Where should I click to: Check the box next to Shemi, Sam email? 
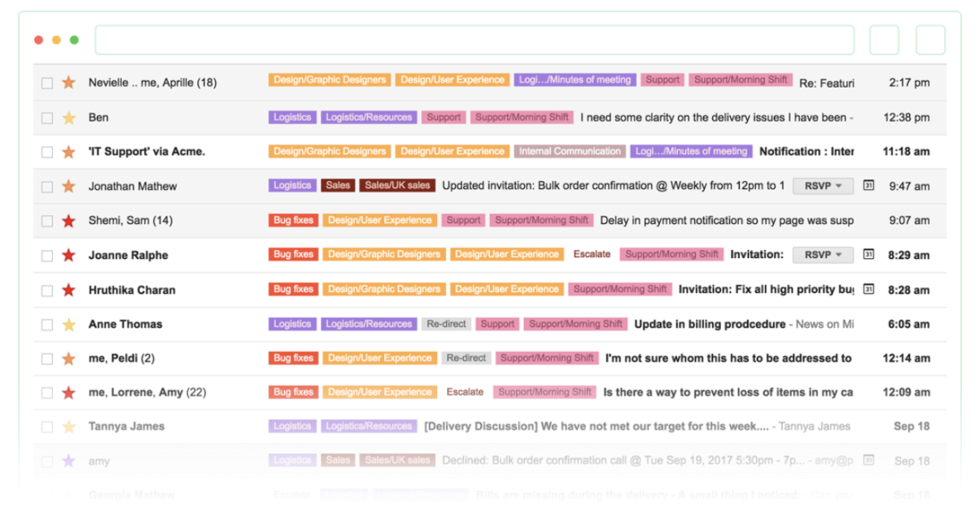47,221
